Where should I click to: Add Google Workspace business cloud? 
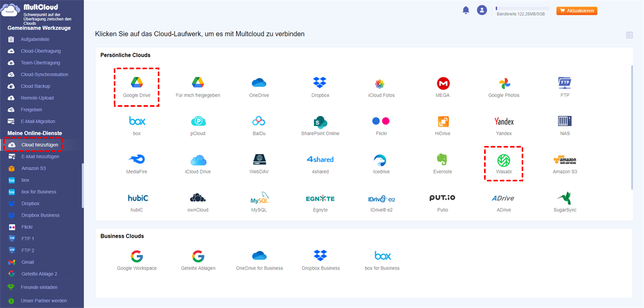pyautogui.click(x=137, y=256)
